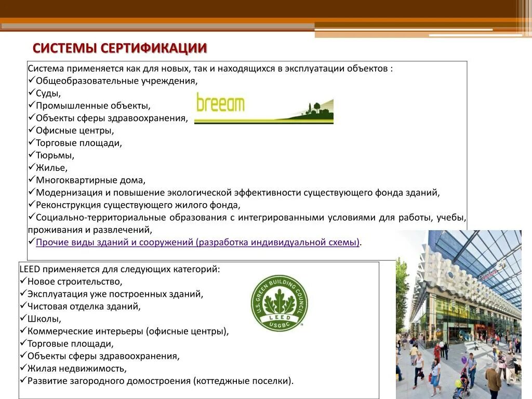Select the BREEAM list line "Торговые площади,"
The height and width of the screenshot is (399, 532).
pos(79,143)
